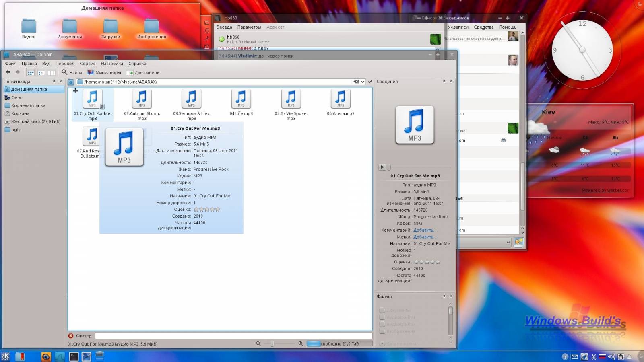The height and width of the screenshot is (362, 644).
Task: Select Домашняя папка in places panel
Action: click(x=34, y=89)
